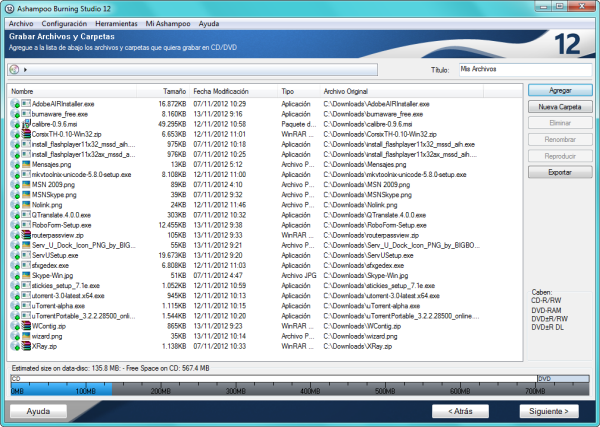Select sfxgedex.exe file icon
600x427 pixels.
(26, 265)
